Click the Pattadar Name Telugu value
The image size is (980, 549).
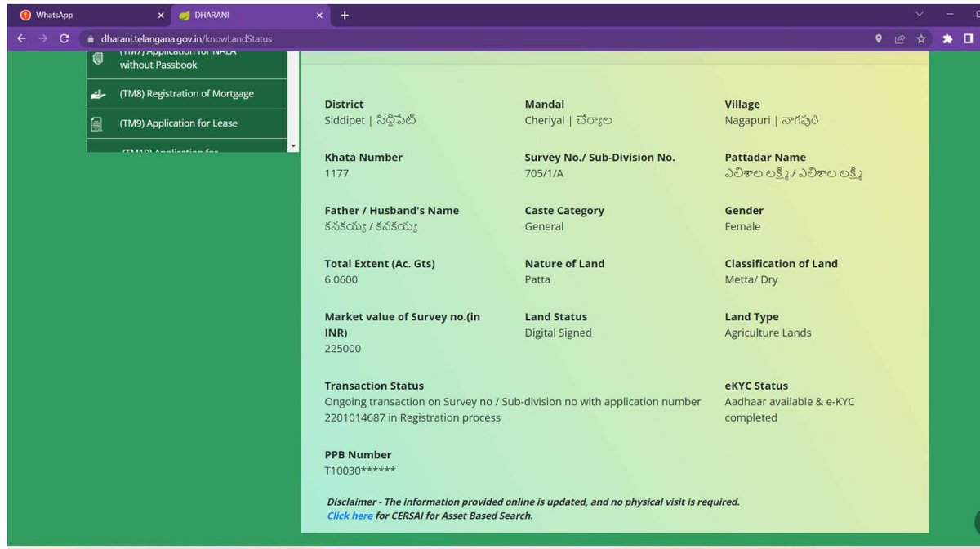tap(793, 173)
